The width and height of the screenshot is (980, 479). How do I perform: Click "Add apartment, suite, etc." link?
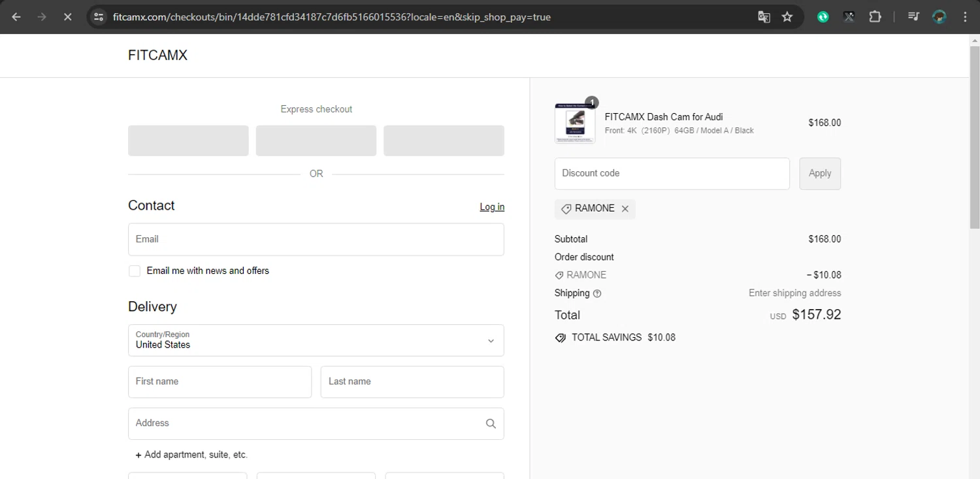pos(191,455)
